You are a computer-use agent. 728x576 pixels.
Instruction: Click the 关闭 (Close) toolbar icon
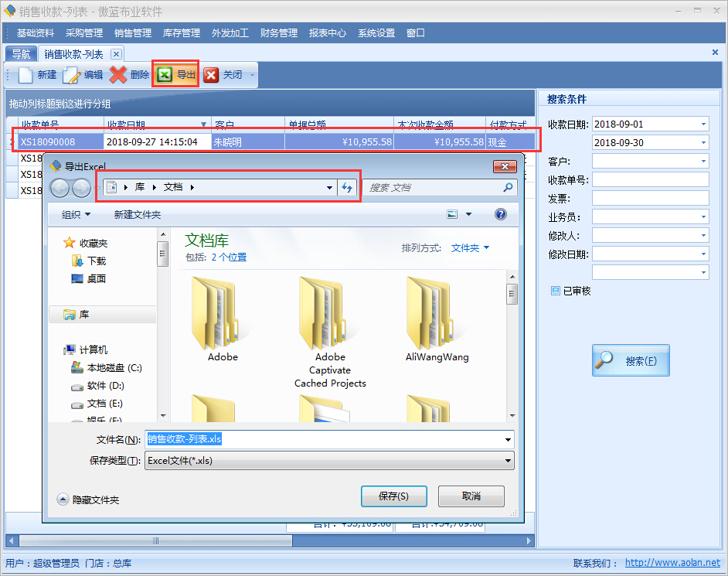(211, 75)
